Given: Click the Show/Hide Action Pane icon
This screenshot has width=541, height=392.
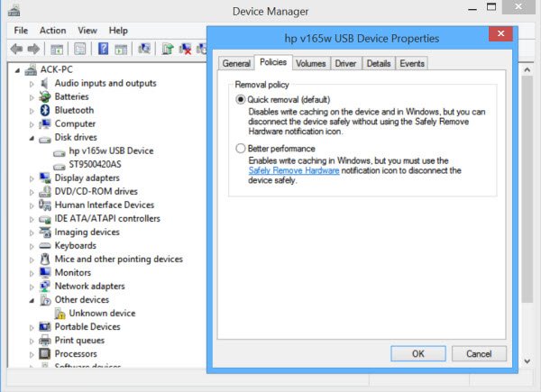Looking at the screenshot, I should click(121, 50).
